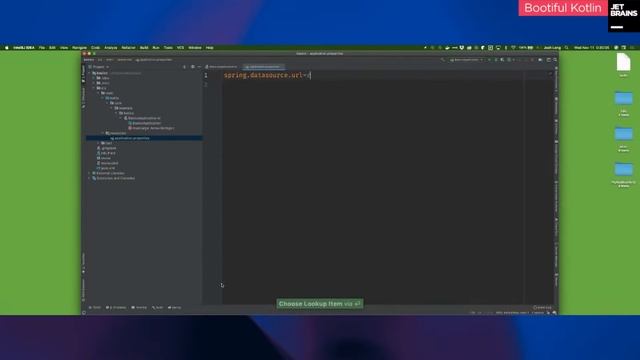Collapse the main folder arrow

[98, 93]
